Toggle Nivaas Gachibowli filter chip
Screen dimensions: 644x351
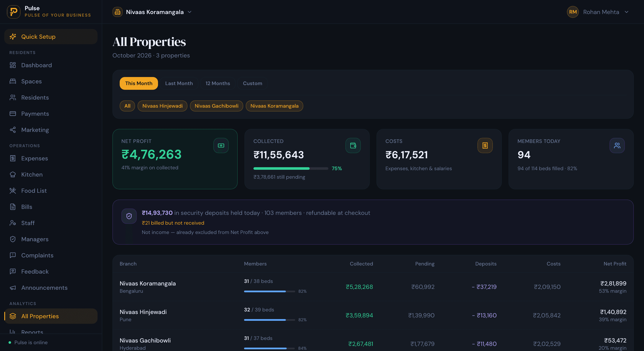[x=217, y=106]
